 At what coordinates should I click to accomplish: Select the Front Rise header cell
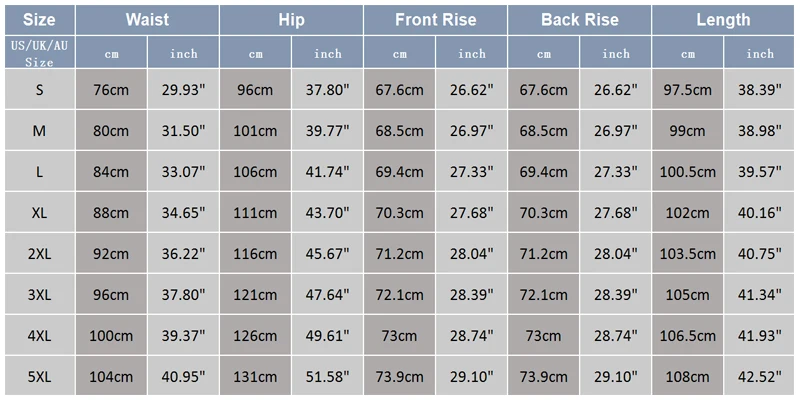tap(435, 20)
